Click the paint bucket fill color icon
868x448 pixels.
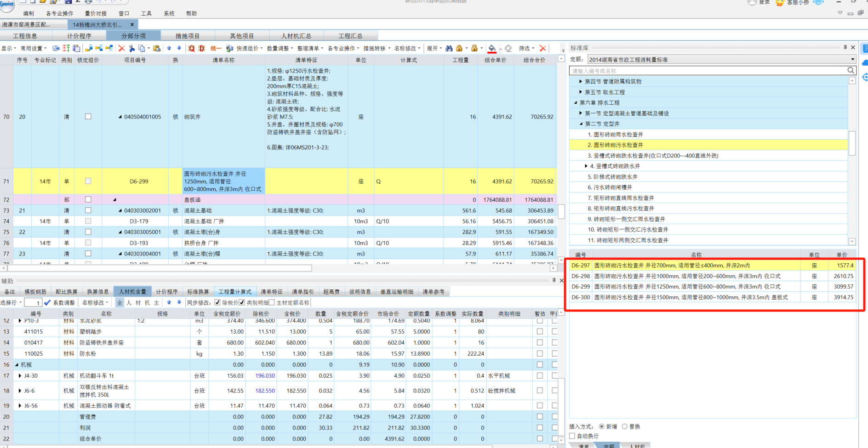(x=492, y=48)
